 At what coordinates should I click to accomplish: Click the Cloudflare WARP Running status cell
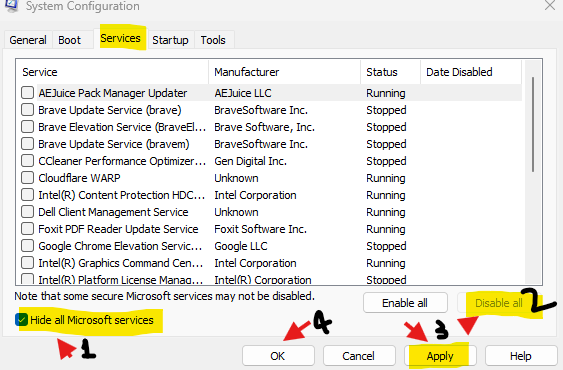(386, 178)
